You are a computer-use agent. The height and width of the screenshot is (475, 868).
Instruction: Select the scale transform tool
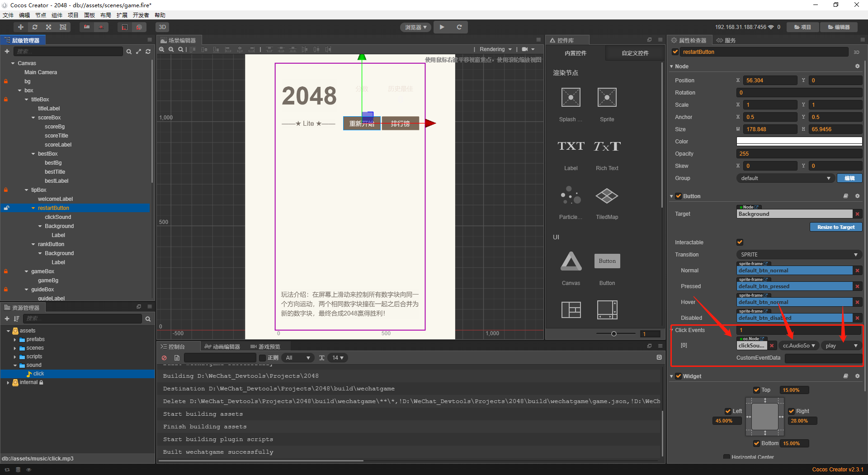pyautogui.click(x=49, y=27)
